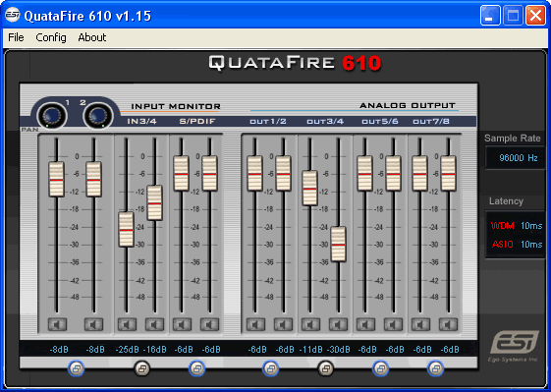Open the Config menu
The image size is (551, 392).
point(51,37)
